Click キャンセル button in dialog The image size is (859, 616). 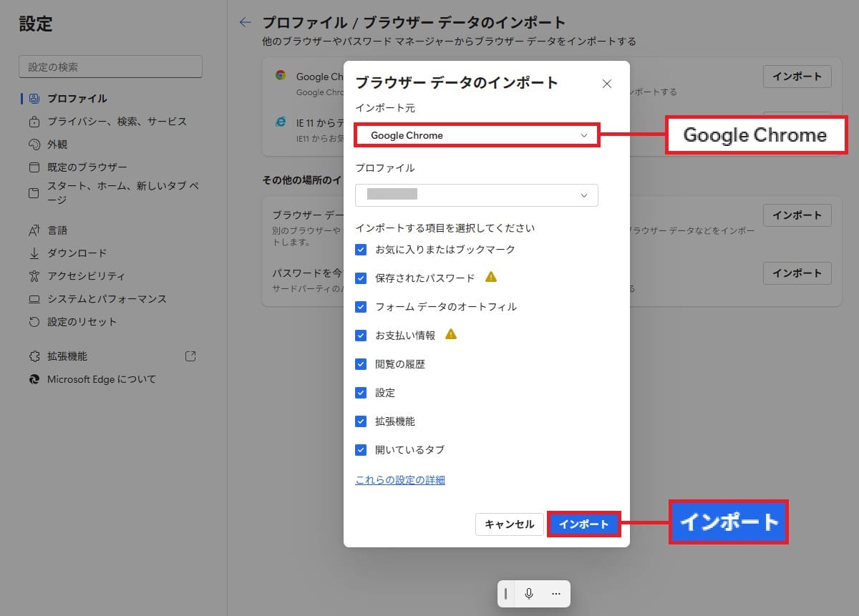point(510,524)
